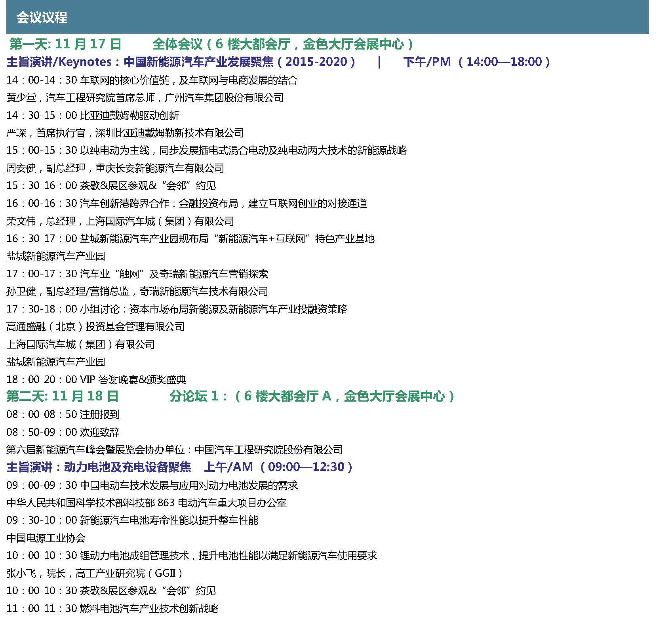672x625 pixels.
Task: Click the 08:00-08:50 注册报到 line
Action: coord(63,414)
